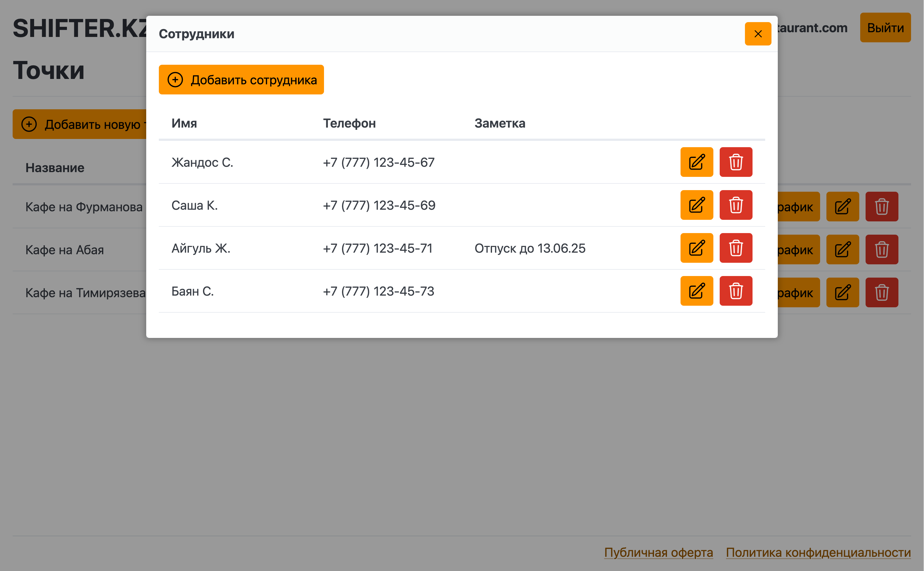This screenshot has width=924, height=571.
Task: Click edit icon for Кафе на Тимирязева
Action: point(842,293)
